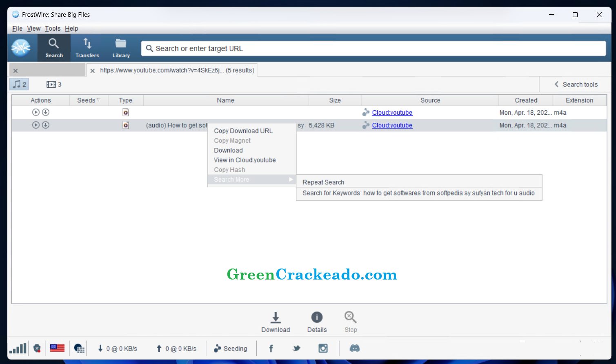The height and width of the screenshot is (364, 616).
Task: Toggle the audio results filter showing 2 items
Action: click(19, 84)
